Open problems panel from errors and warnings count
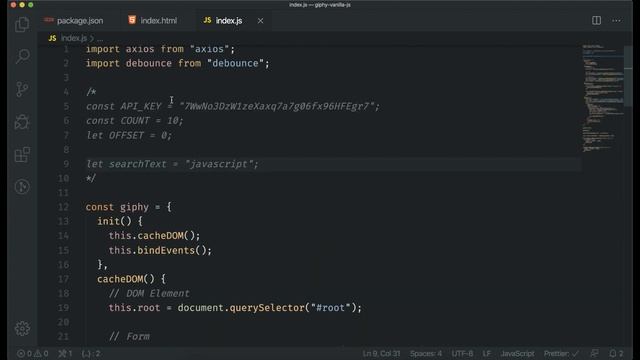The image size is (640, 360). (33, 353)
